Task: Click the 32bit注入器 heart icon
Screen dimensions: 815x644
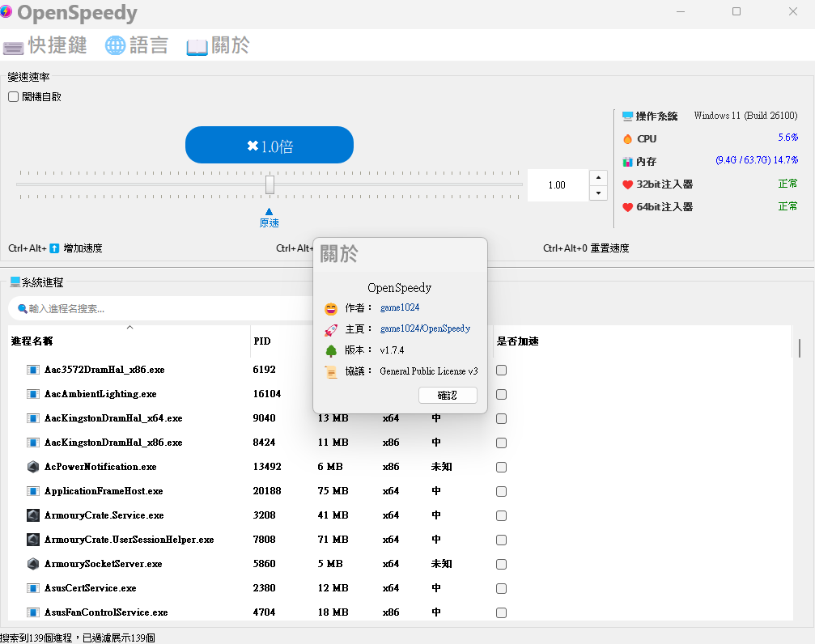Action: pyautogui.click(x=627, y=184)
